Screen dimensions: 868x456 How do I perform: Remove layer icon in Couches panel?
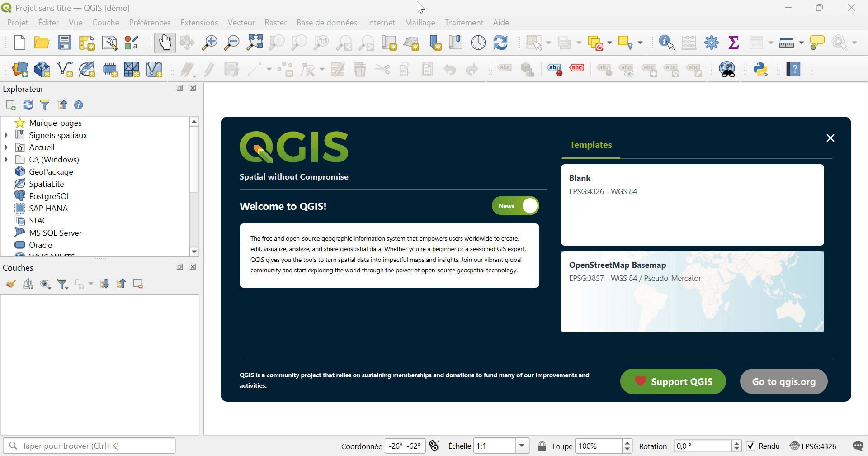138,284
